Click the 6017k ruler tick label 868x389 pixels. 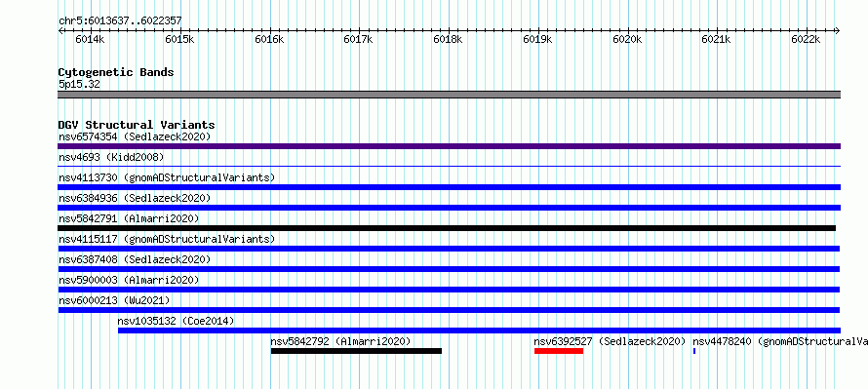[x=359, y=40]
